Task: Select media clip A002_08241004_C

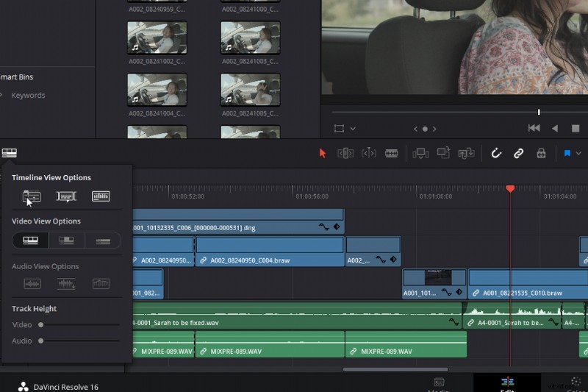Action: 157,90
